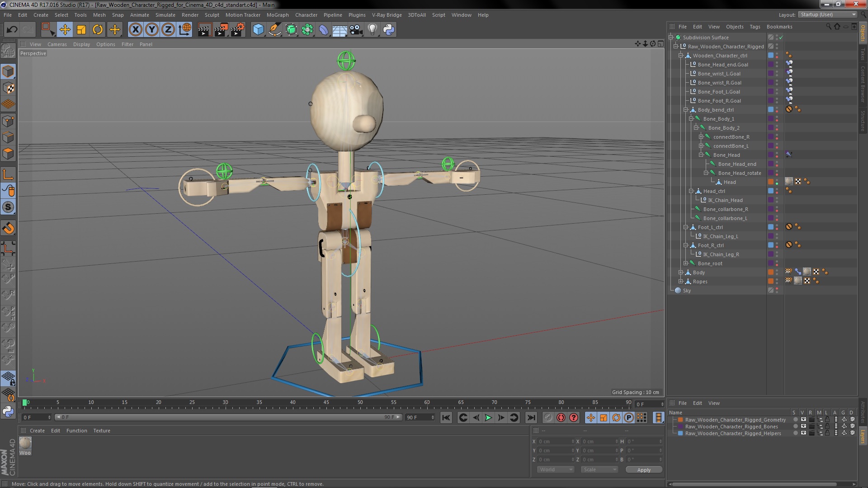Toggle Subdivision Surface enable checkmark
The height and width of the screenshot is (488, 868).
point(781,38)
